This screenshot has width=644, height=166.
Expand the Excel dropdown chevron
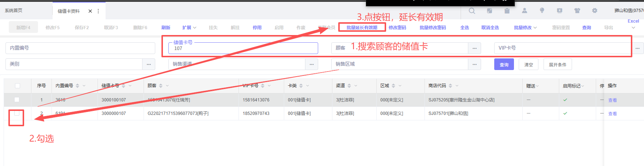633,28
